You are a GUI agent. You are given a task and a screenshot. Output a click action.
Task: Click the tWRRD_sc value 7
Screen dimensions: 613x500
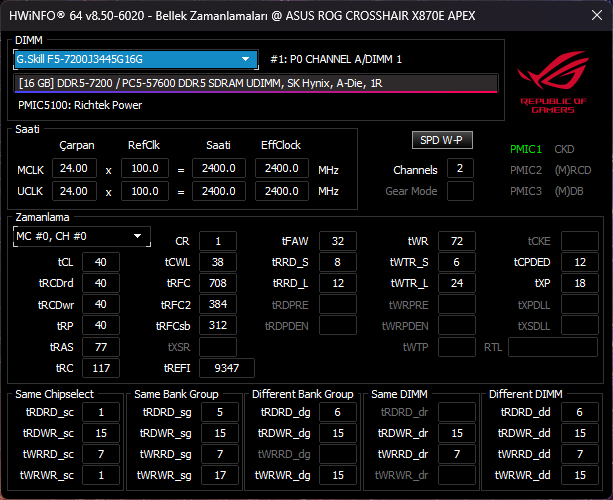[x=101, y=454]
